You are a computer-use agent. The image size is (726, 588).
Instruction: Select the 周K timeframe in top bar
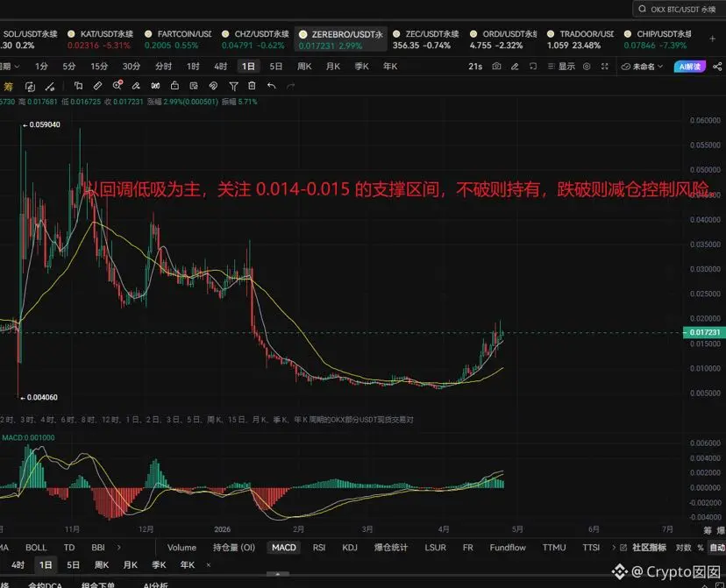(x=304, y=66)
